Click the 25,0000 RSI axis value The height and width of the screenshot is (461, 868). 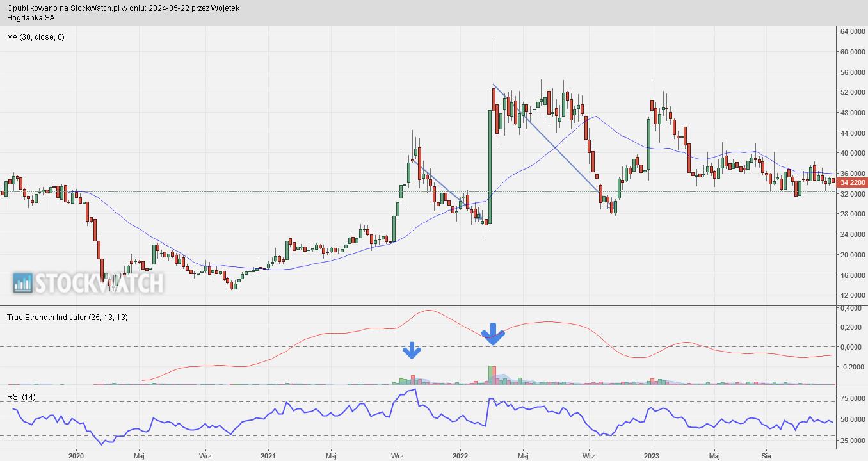pos(853,441)
